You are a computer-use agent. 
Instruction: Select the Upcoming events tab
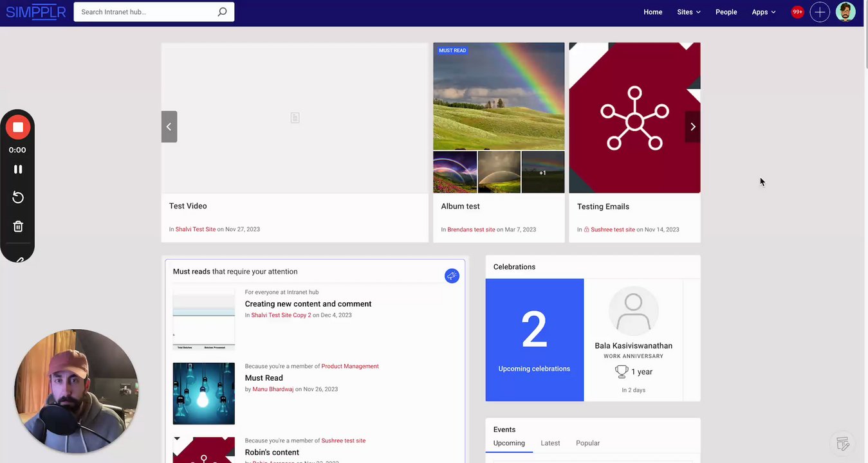[x=509, y=443]
